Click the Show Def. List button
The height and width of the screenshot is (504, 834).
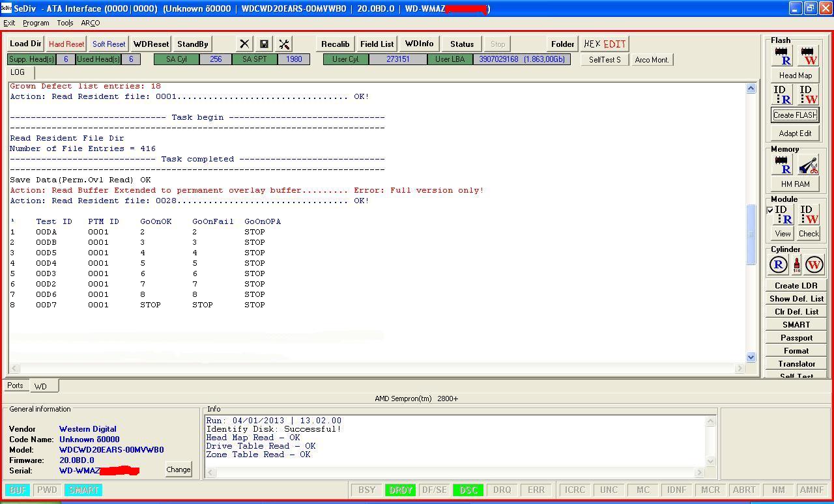pos(796,298)
